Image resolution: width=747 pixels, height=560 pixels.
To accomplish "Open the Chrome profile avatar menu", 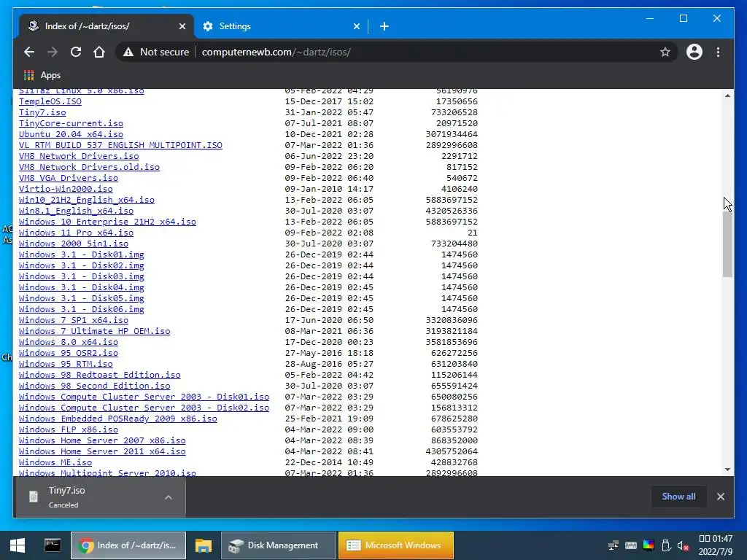I will tap(694, 52).
